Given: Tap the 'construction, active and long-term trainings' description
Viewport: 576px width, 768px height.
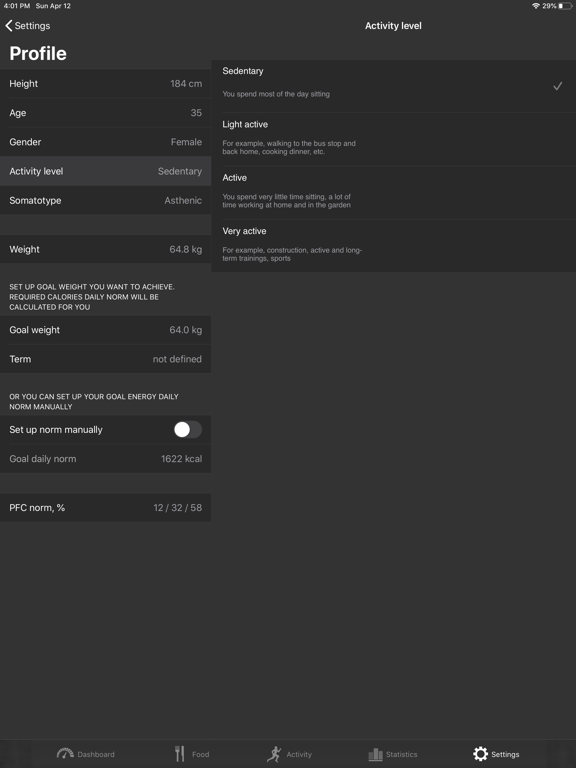Looking at the screenshot, I should point(292,254).
